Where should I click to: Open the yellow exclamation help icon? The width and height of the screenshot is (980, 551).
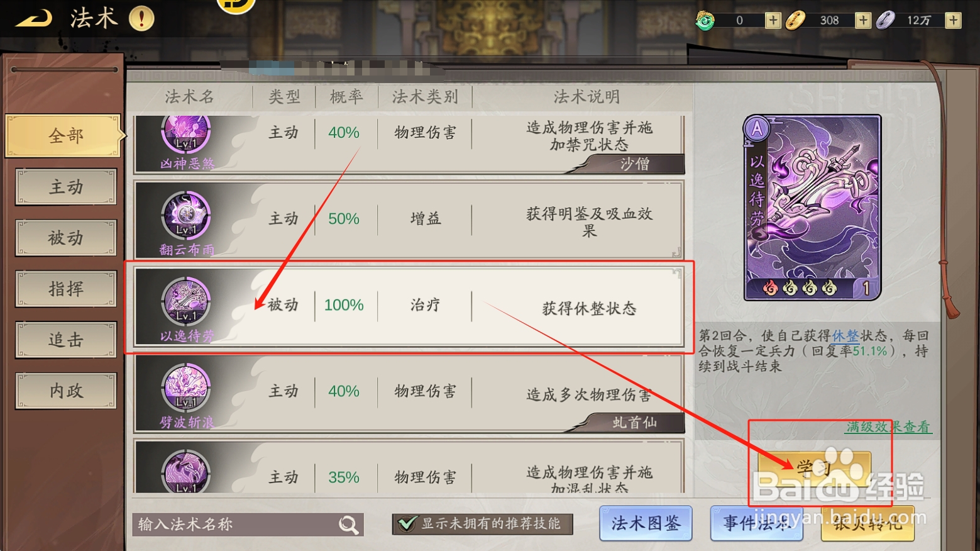tap(141, 18)
